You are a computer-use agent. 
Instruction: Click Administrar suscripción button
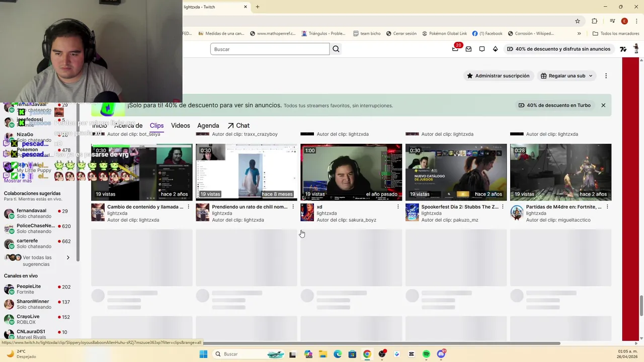[498, 76]
